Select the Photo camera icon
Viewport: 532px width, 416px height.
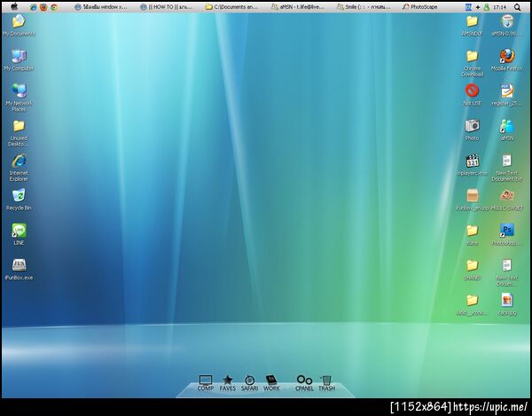472,130
